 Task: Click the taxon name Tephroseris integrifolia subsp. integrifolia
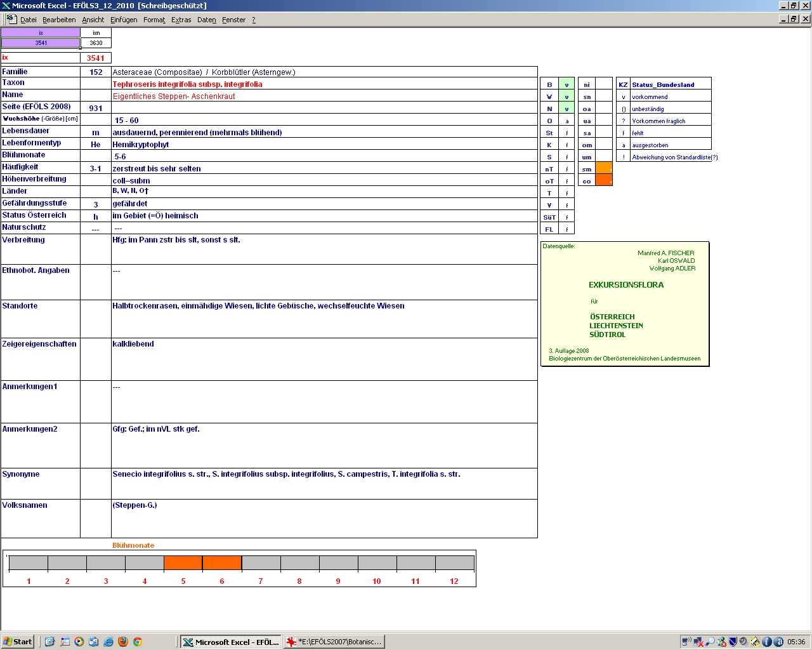click(187, 84)
